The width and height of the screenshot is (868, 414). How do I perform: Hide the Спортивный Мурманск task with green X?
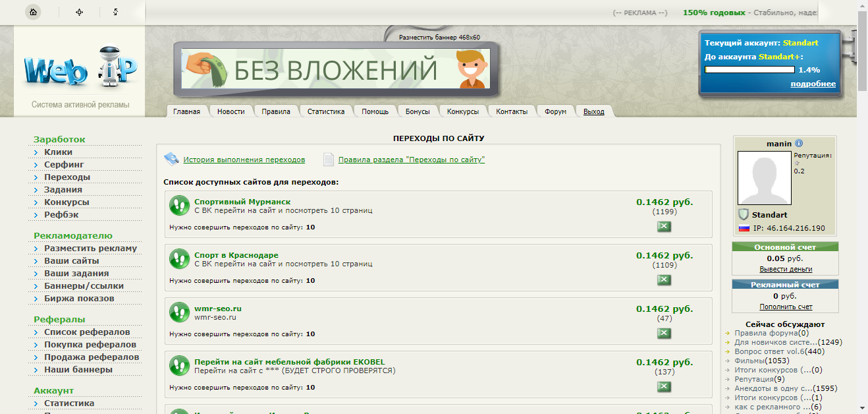tap(664, 227)
